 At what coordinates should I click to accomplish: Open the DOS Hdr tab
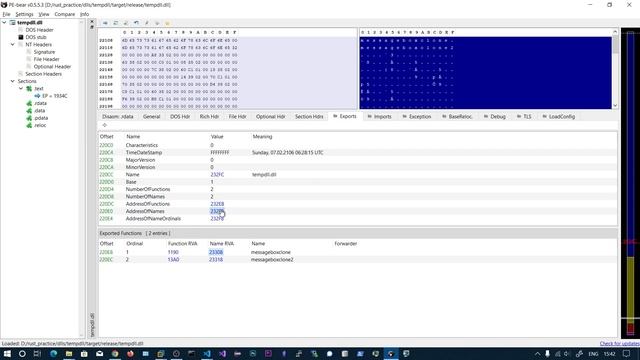point(180,116)
